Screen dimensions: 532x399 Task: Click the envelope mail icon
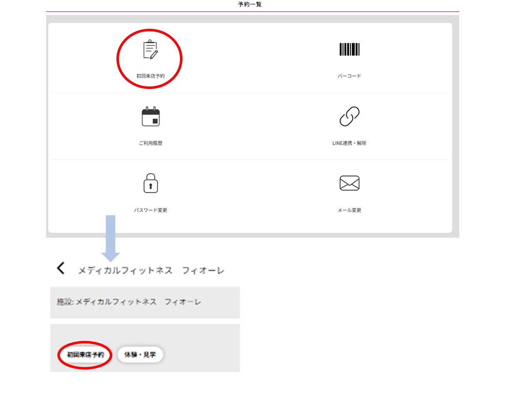pos(349,183)
